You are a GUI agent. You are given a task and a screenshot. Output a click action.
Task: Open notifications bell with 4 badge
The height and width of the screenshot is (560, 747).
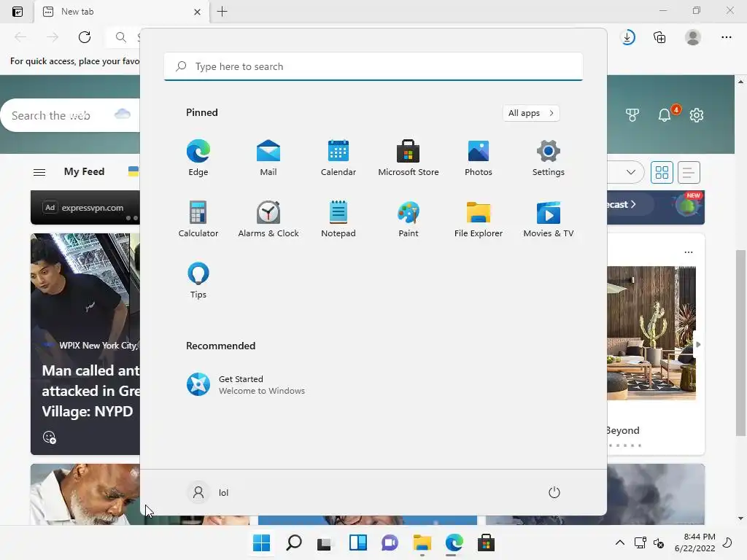[665, 114]
